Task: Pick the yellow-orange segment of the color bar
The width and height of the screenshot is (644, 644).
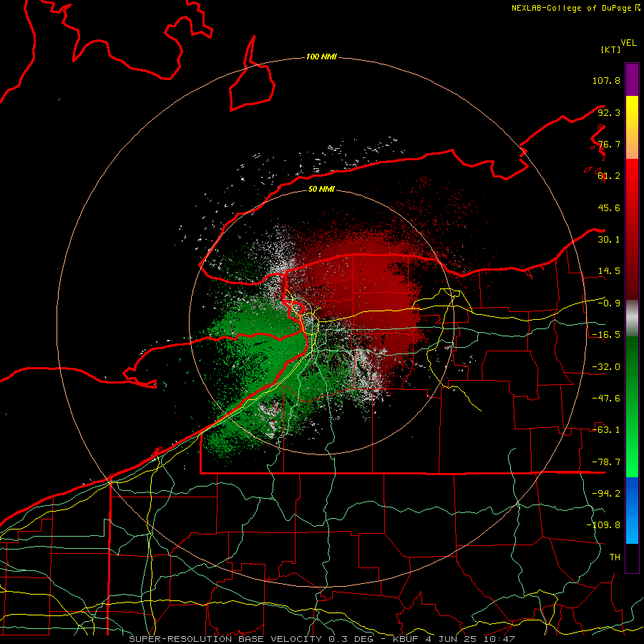Action: pyautogui.click(x=632, y=127)
